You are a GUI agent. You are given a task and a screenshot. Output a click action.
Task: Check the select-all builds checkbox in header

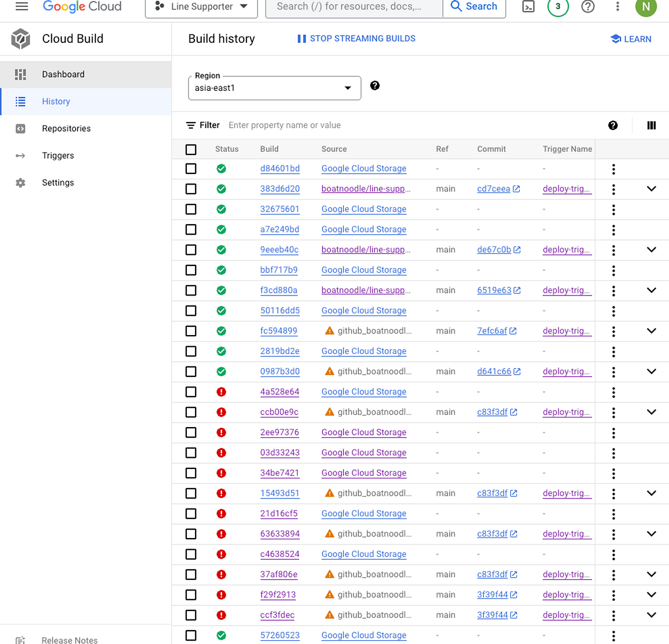click(191, 149)
